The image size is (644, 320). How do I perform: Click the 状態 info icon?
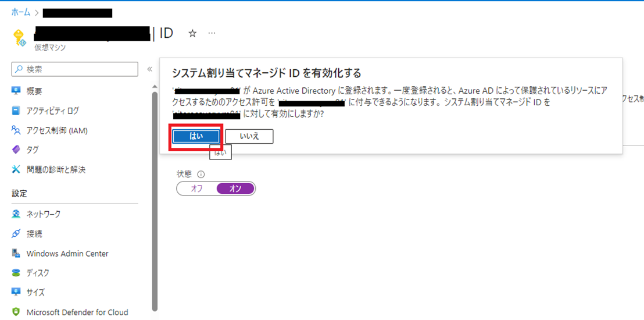tap(201, 174)
